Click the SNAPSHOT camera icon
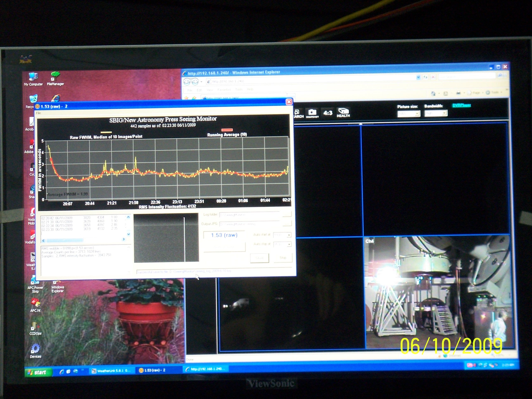The height and width of the screenshot is (399, 532). [x=312, y=113]
